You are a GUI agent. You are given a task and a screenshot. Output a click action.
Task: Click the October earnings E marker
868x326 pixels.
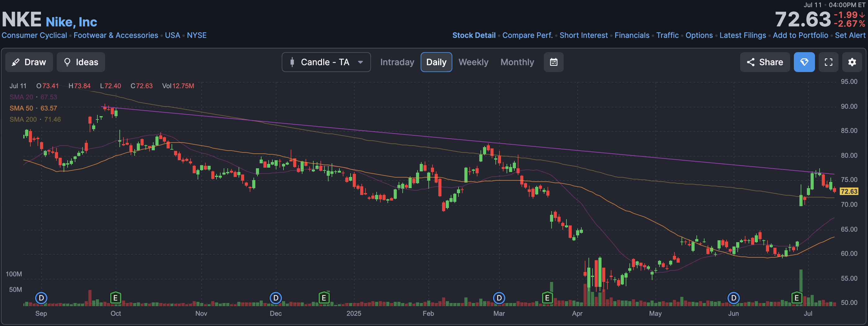(116, 298)
